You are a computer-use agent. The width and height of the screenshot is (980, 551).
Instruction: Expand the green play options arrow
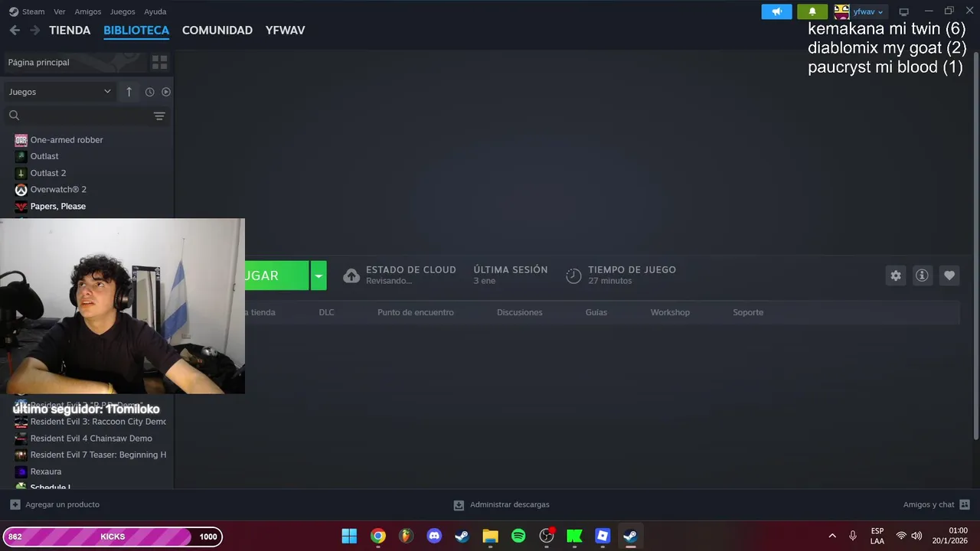[318, 275]
